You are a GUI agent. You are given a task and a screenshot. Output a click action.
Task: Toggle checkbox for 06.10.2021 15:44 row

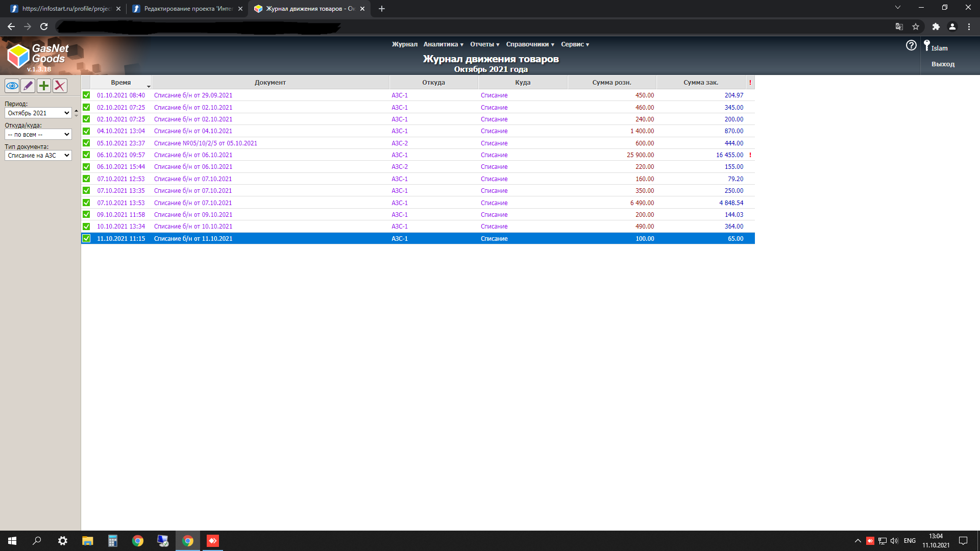(x=86, y=167)
